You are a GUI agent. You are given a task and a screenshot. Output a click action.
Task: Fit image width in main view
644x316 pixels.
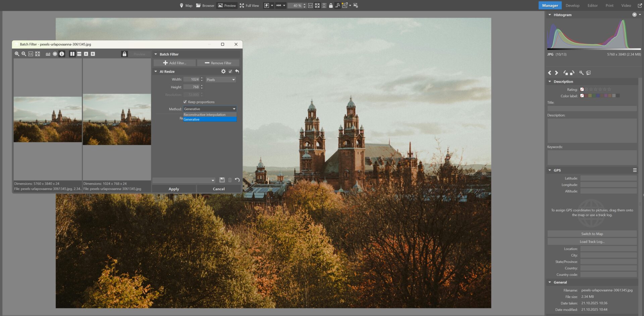324,5
